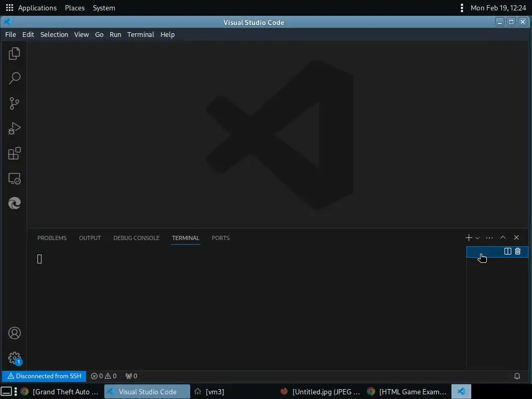This screenshot has width=532, height=399.
Task: Click the Visual Studio Code taskbar button
Action: tap(147, 392)
